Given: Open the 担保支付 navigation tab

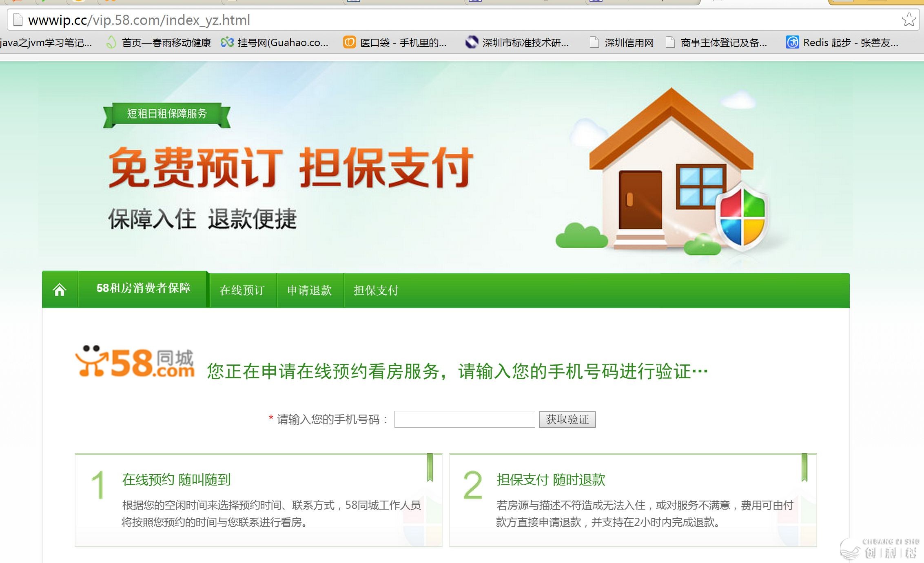Looking at the screenshot, I should click(x=376, y=290).
